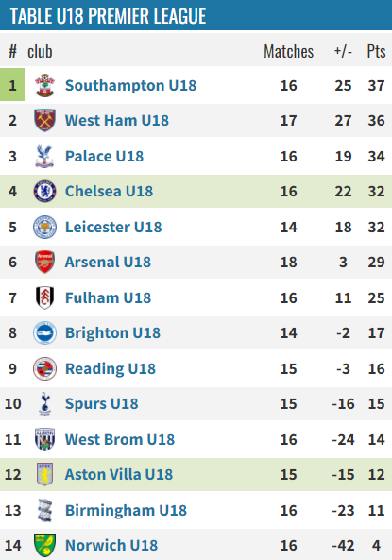This screenshot has height=560, width=392.
Task: Select the Spurs U18 cockerel badge
Action: [x=44, y=403]
